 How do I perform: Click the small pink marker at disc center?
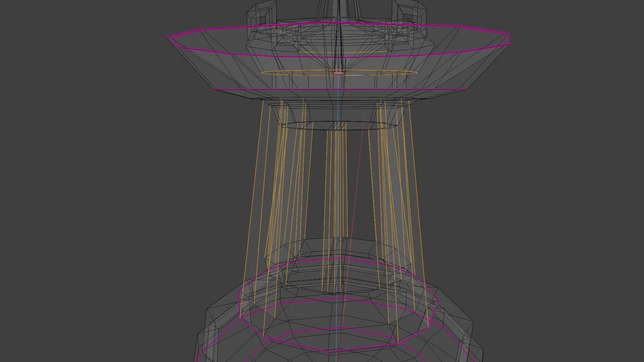click(338, 72)
